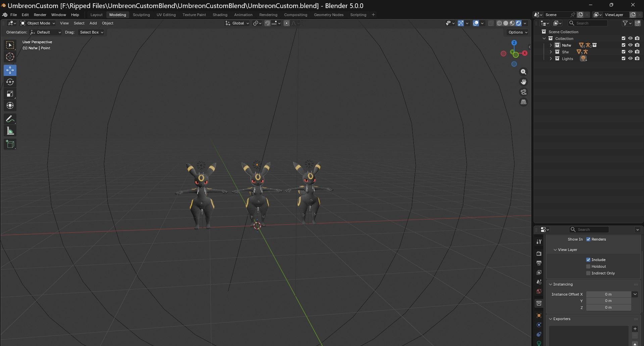Open the Global transform orientation dropdown
The height and width of the screenshot is (346, 644).
click(237, 23)
